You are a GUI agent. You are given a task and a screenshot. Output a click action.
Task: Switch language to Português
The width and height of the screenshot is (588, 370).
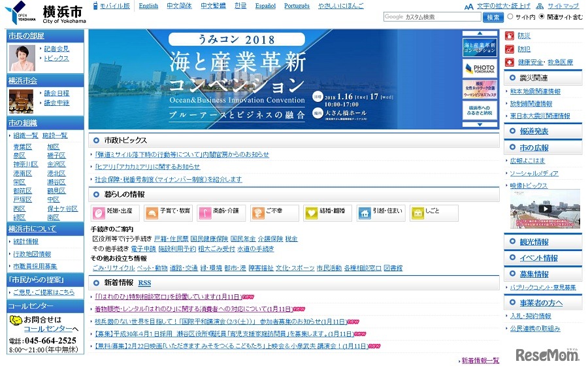[297, 6]
